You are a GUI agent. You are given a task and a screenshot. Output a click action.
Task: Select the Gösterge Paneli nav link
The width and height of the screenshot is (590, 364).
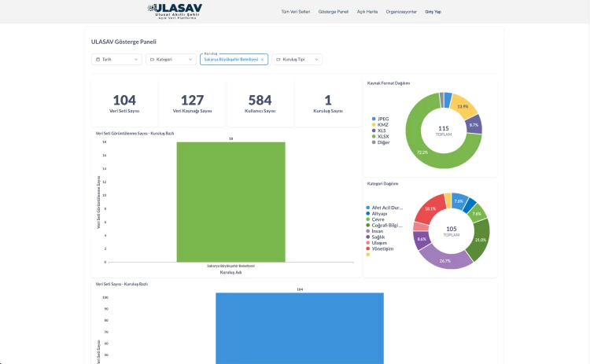click(334, 12)
